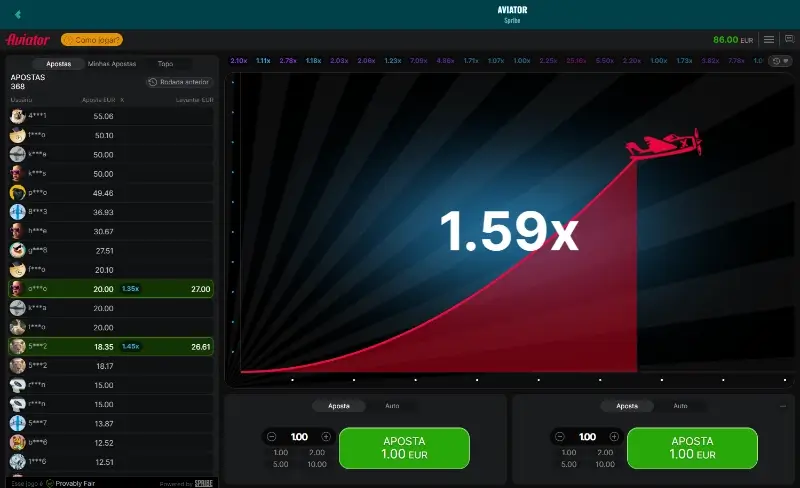The image size is (800, 488).
Task: Select Auto mode in first bet panel
Action: pos(392,406)
